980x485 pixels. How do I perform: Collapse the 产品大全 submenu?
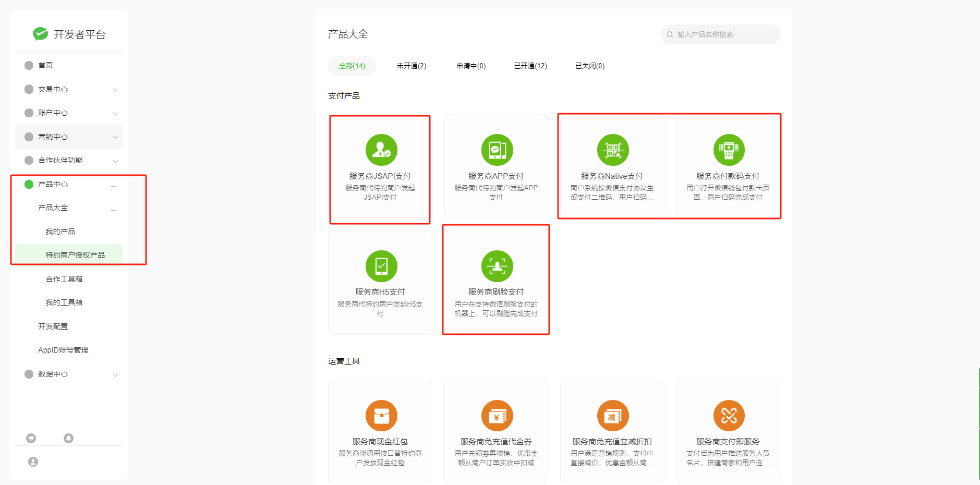(113, 210)
